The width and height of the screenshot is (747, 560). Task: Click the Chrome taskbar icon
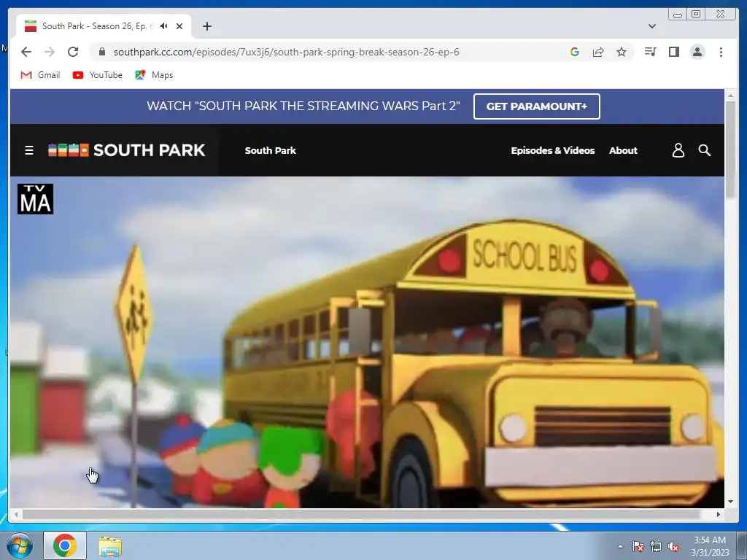(65, 545)
